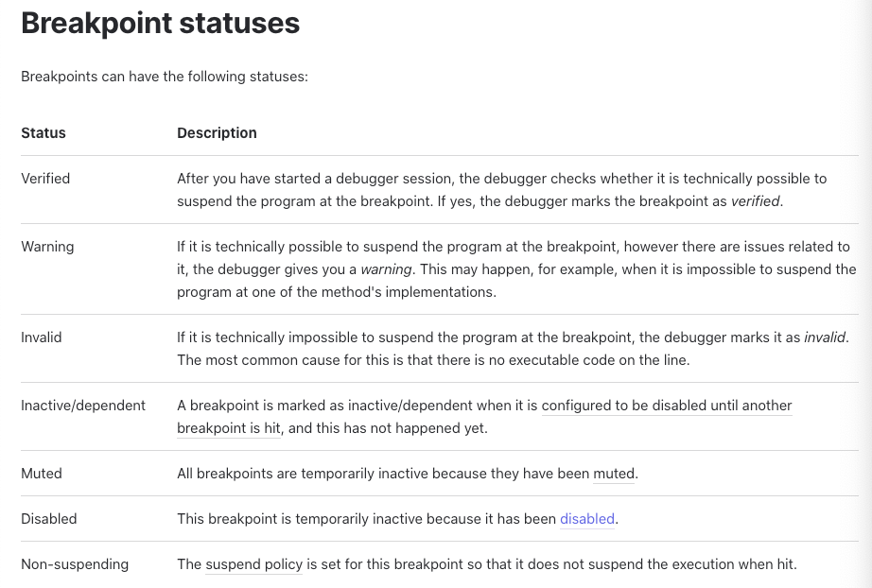Click the "Status" column header
Viewport: 872px width, 588px height.
click(x=44, y=133)
